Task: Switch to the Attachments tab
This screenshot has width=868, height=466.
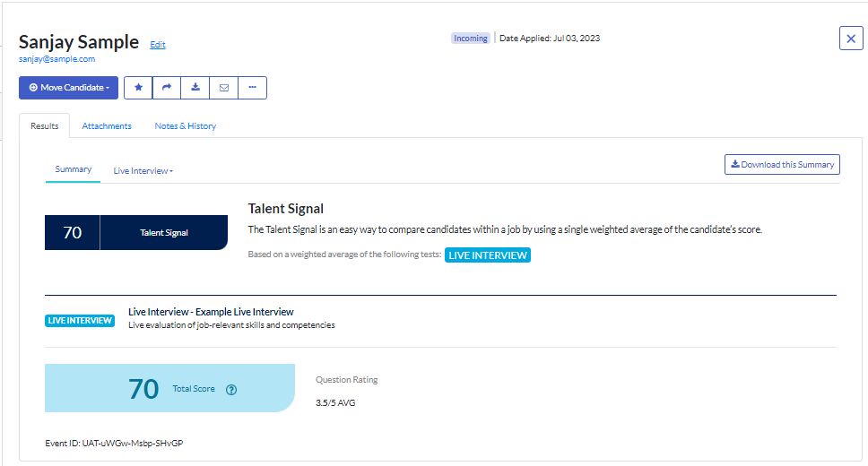Action: (107, 125)
